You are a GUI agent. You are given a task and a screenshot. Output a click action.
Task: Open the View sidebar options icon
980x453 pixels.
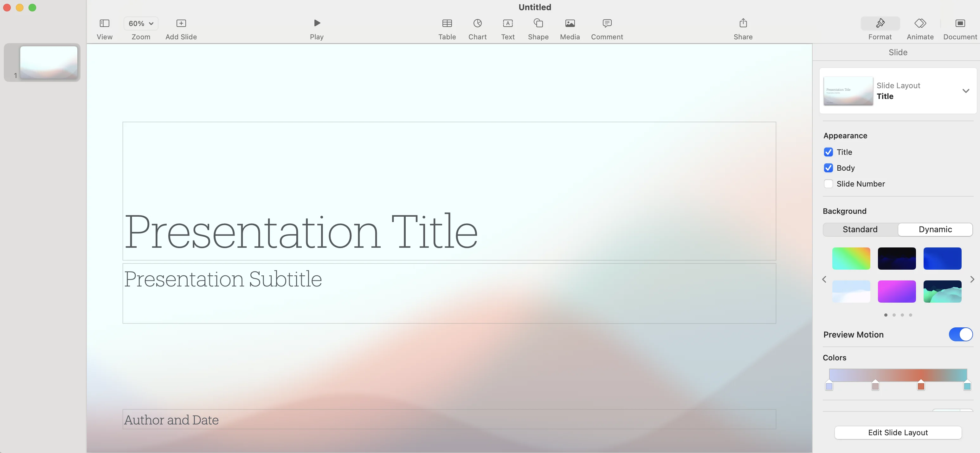[x=104, y=23]
